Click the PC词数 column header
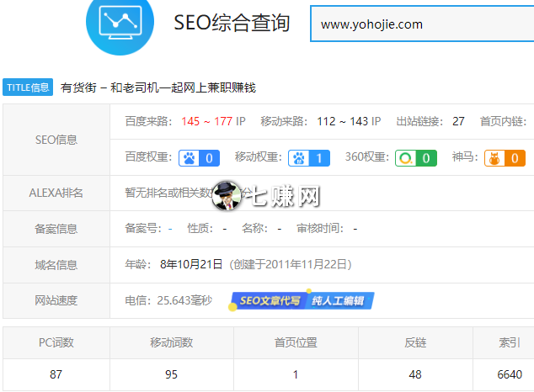 point(56,342)
